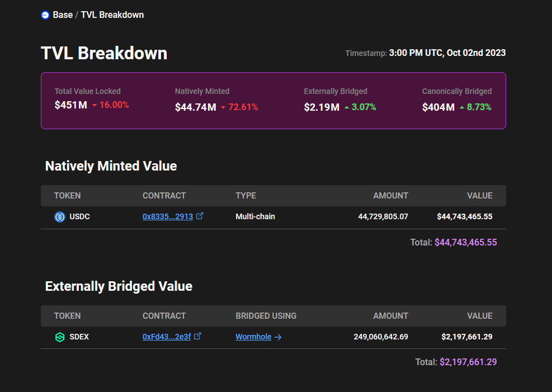
Task: Open USDC contract 0x8335...2913 link
Action: (168, 216)
